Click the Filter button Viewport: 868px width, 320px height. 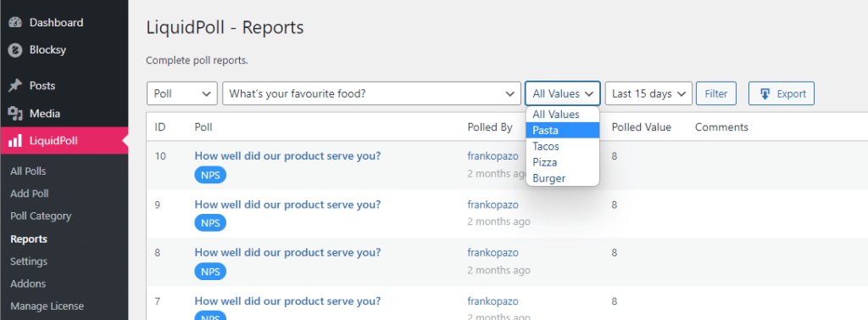pos(715,93)
